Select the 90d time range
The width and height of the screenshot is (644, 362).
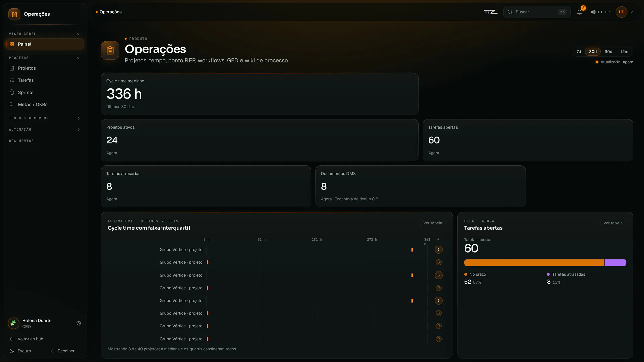pos(608,52)
